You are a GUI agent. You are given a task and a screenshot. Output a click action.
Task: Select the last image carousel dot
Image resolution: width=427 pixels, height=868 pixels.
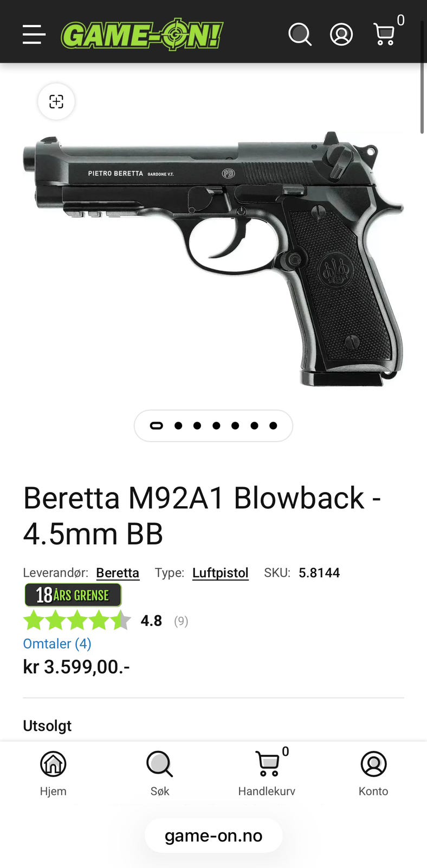[x=273, y=426]
